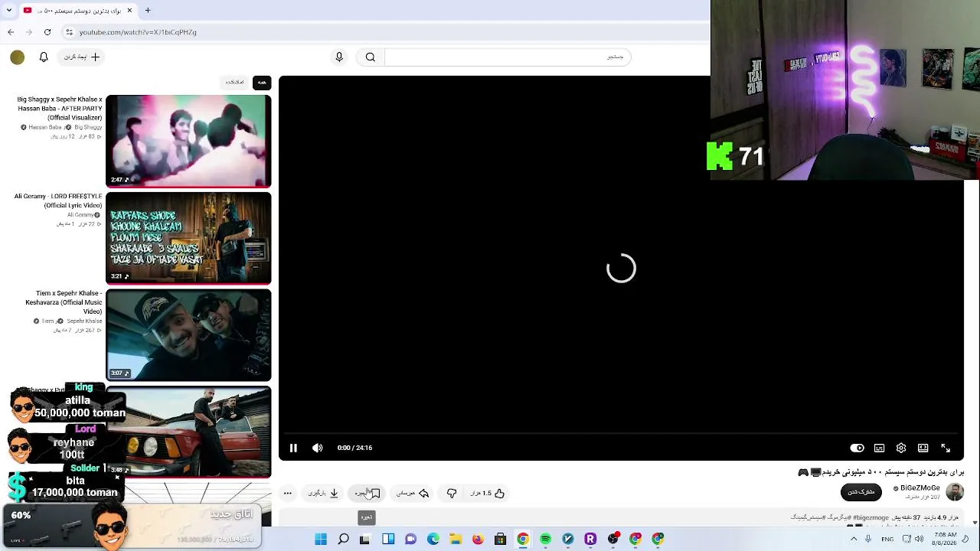Open the purple R app in the taskbar
Image resolution: width=980 pixels, height=551 pixels.
click(x=590, y=540)
